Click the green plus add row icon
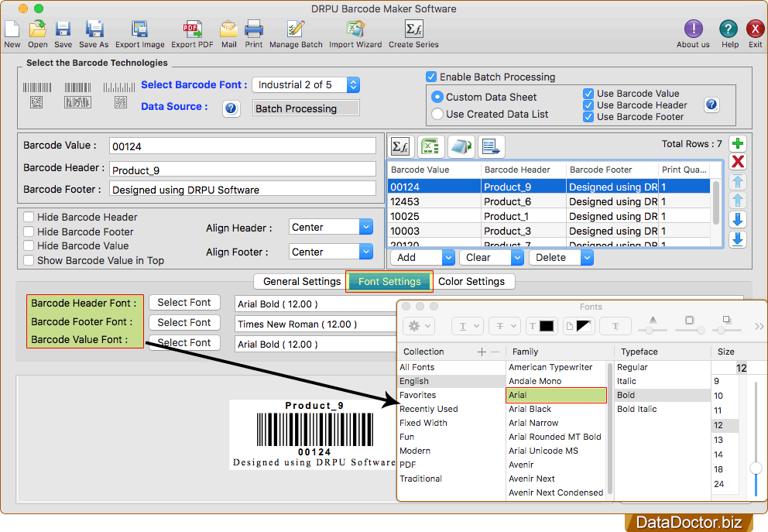 coord(738,143)
